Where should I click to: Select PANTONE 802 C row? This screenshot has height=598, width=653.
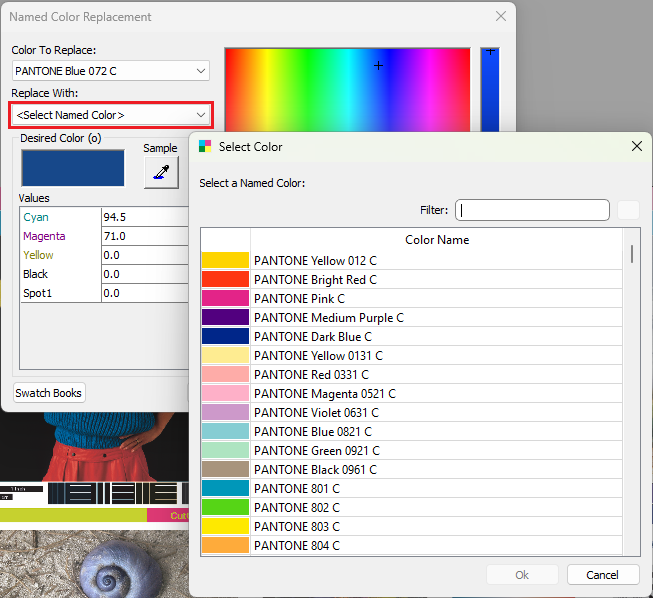click(x=411, y=508)
